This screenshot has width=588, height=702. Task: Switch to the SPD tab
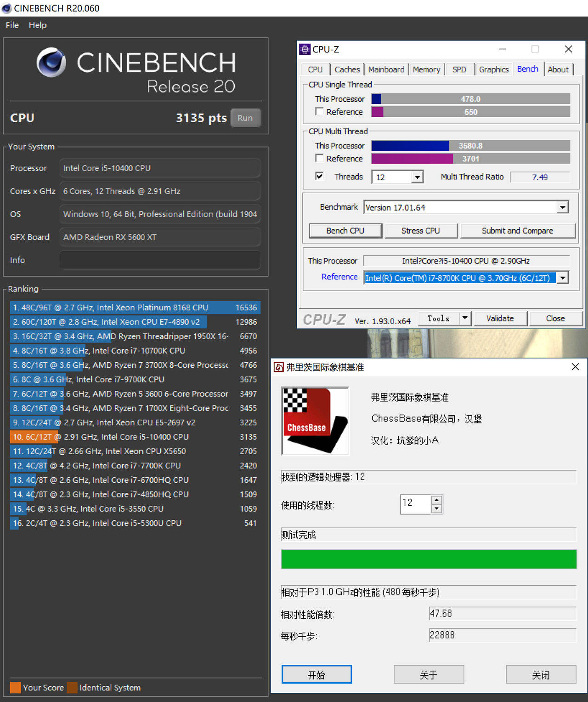coord(459,69)
